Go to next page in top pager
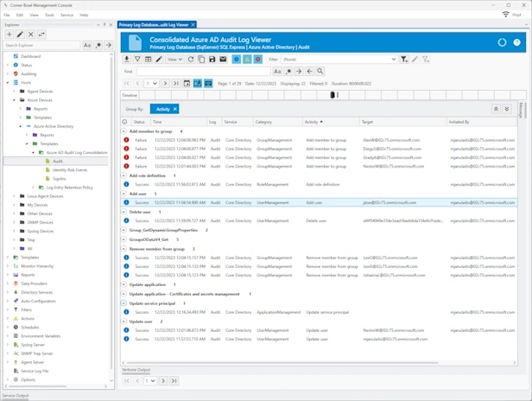The image size is (532, 401). coord(165,84)
